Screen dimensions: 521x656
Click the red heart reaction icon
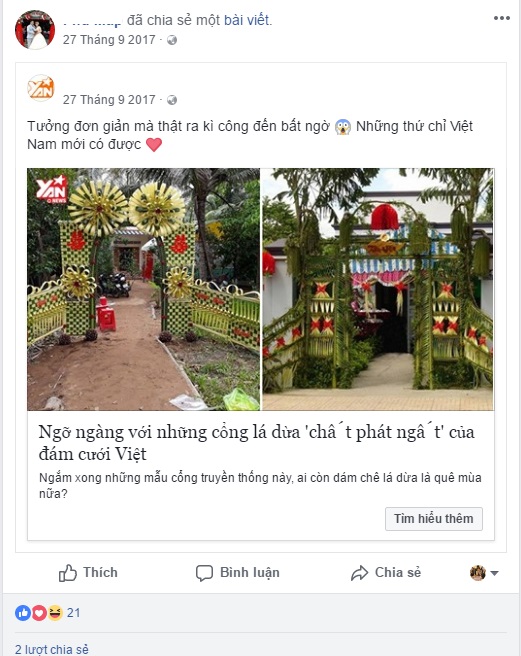point(39,613)
